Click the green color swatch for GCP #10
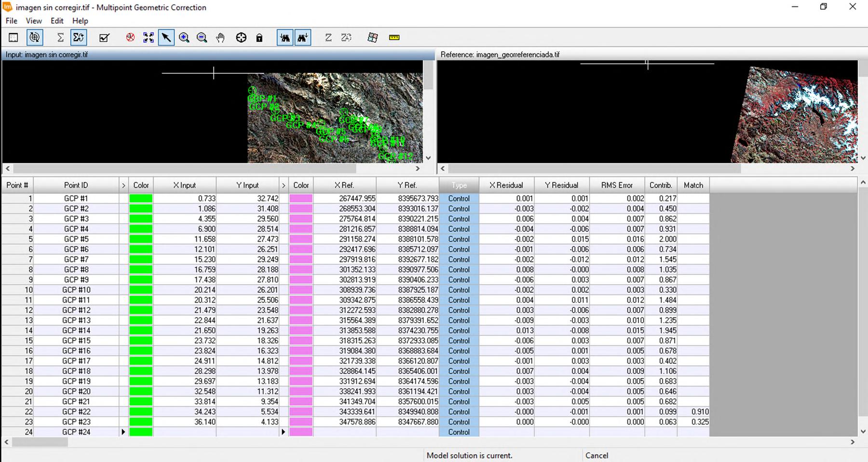Viewport: 868px width, 462px height. 141,290
